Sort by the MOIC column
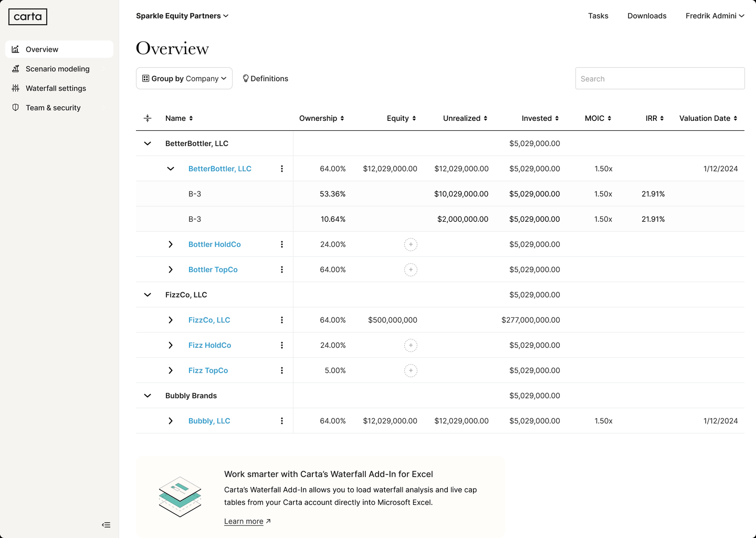Viewport: 756px width, 538px height. pos(598,118)
